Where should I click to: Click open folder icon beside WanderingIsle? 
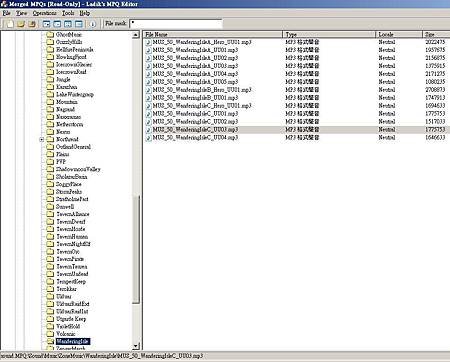click(50, 341)
